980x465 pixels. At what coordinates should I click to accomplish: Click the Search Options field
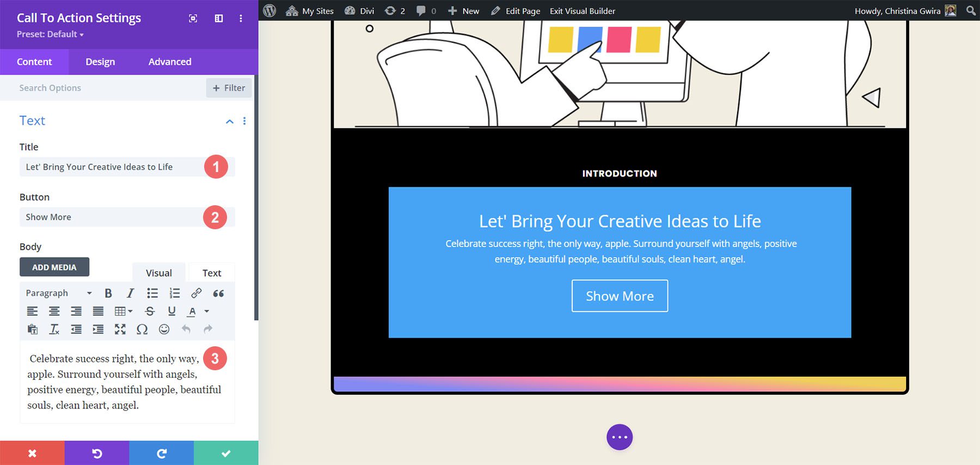[109, 88]
